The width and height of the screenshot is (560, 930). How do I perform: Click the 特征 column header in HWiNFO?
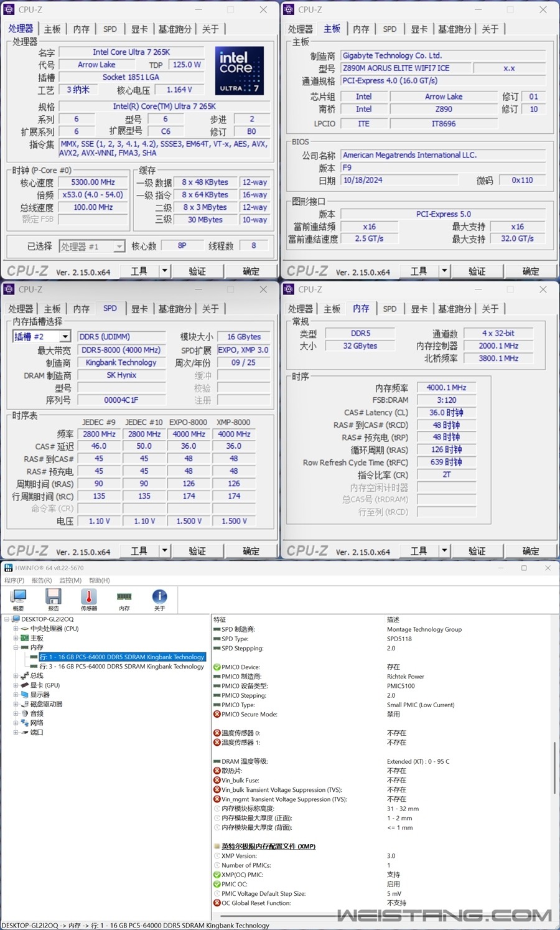(220, 619)
